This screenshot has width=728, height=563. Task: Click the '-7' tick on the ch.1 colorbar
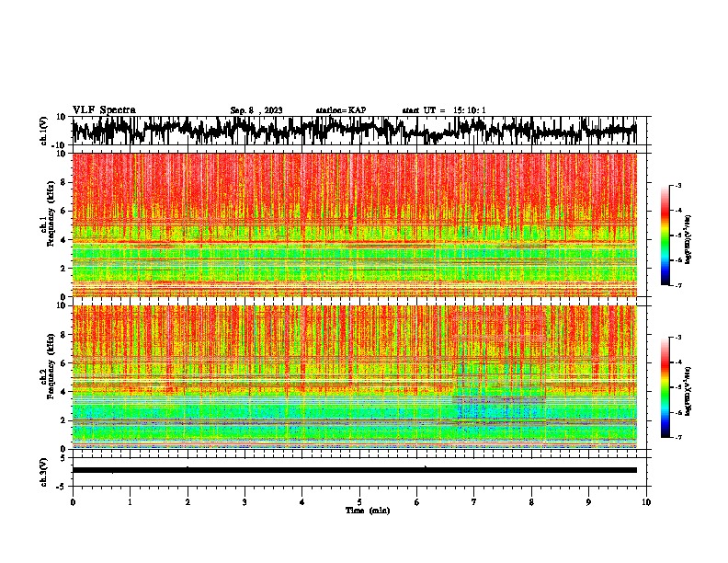point(677,285)
